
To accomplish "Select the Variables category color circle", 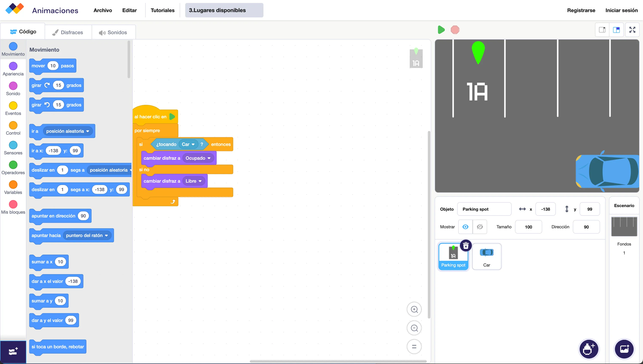I will 13,185.
